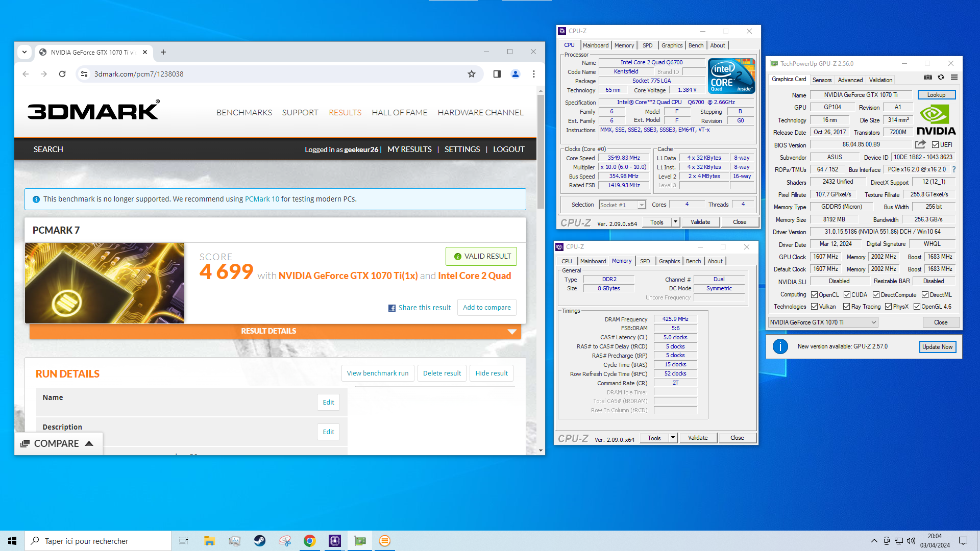Open Tools dropdown arrow in bottom CPU-Z window
The height and width of the screenshot is (551, 980).
[x=673, y=438]
